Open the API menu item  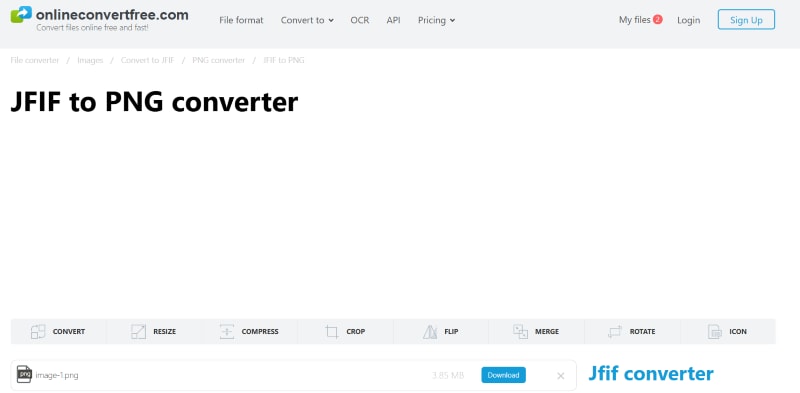(x=393, y=20)
